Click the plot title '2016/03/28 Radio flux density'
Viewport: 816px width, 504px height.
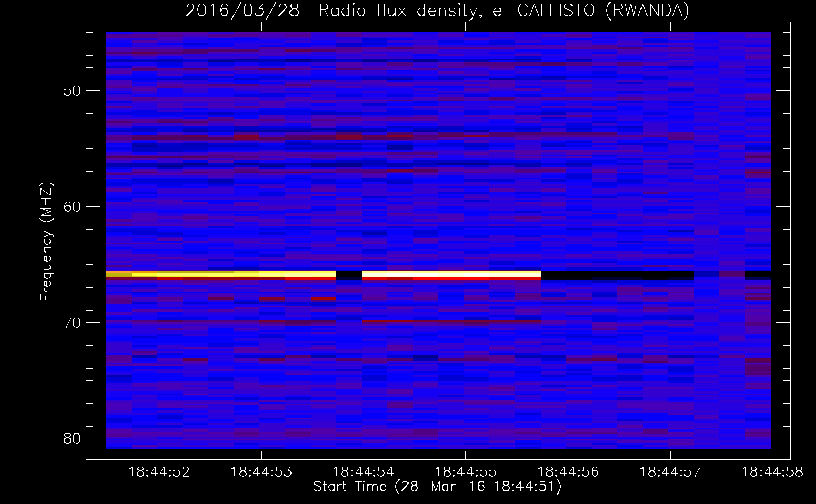[x=437, y=11]
